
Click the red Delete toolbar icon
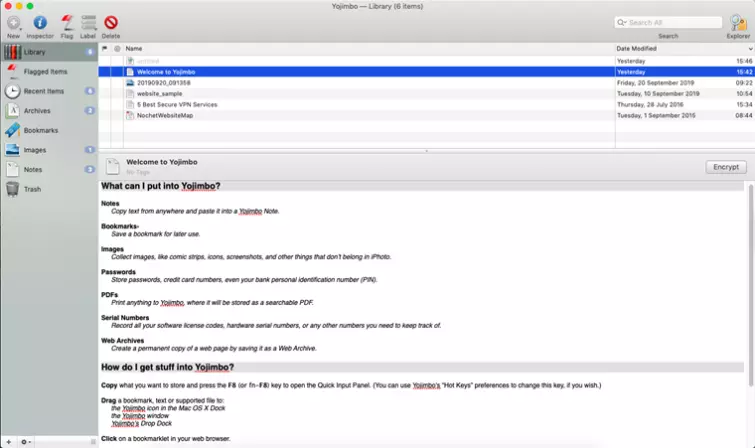tap(111, 23)
